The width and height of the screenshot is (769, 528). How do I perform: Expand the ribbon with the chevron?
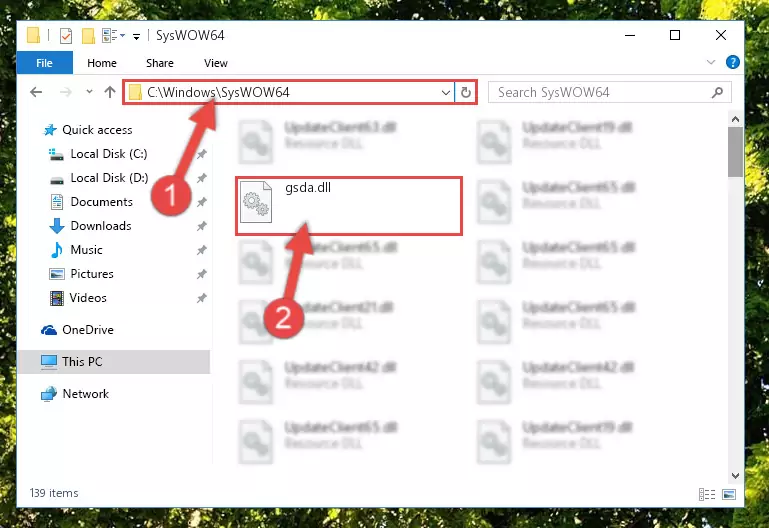coord(711,62)
